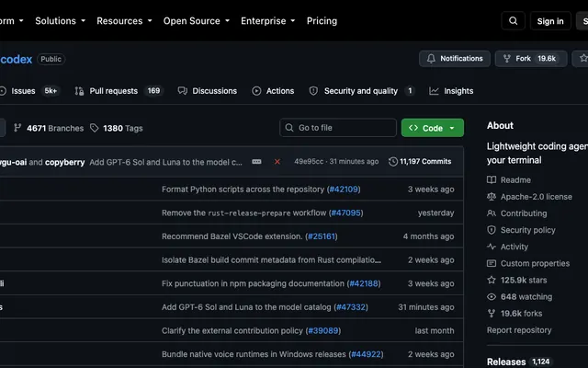
Task: Click the Notifications bell button
Action: [455, 59]
